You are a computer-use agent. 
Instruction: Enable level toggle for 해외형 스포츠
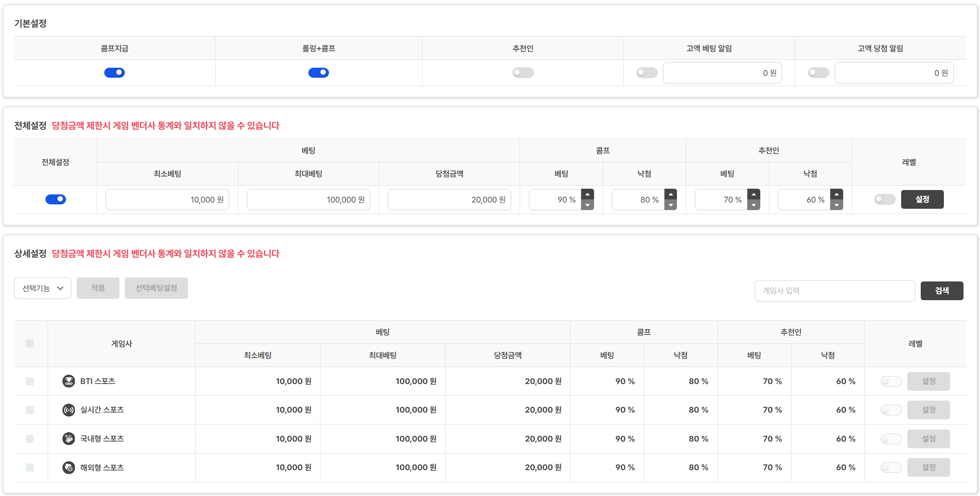(891, 467)
